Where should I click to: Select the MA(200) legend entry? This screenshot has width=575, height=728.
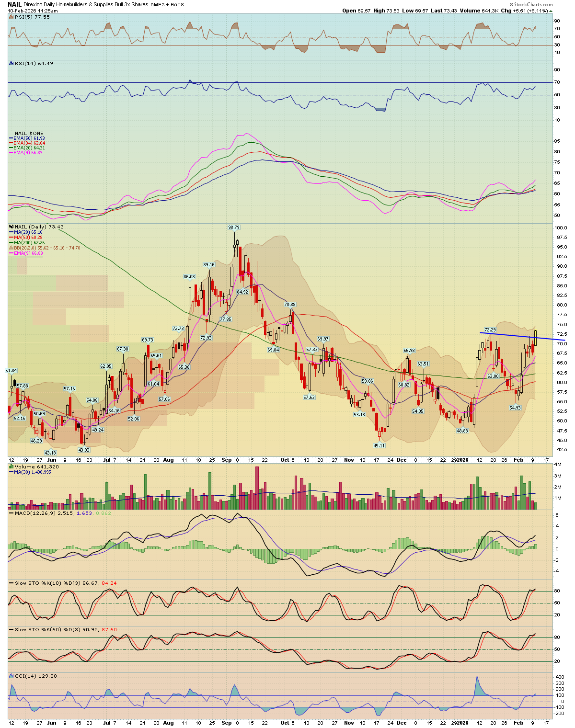coord(30,242)
